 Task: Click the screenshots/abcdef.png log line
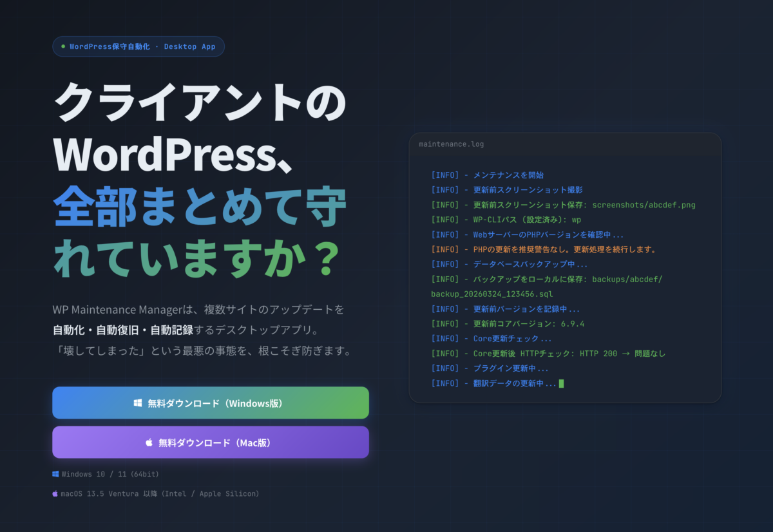pos(563,205)
